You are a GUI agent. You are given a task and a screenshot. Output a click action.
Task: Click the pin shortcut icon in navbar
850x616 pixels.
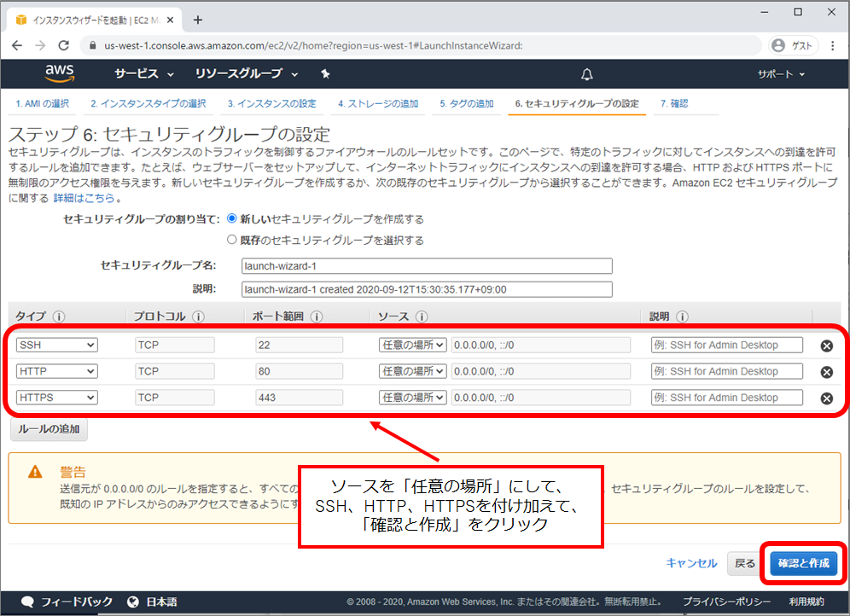325,74
